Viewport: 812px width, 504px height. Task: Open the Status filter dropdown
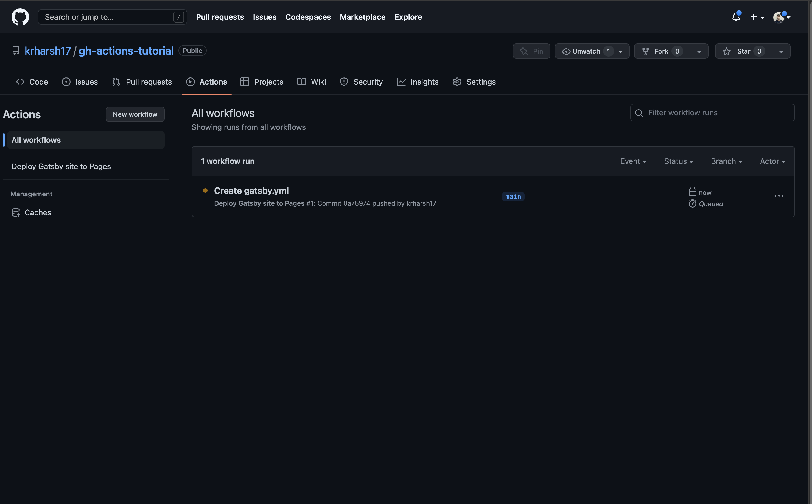[678, 161]
